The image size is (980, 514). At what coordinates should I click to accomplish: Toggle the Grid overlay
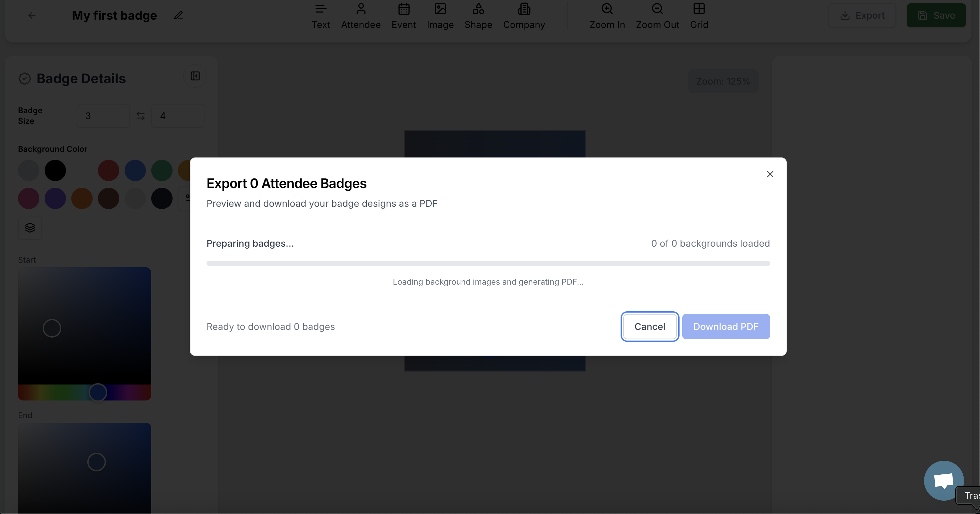[699, 15]
